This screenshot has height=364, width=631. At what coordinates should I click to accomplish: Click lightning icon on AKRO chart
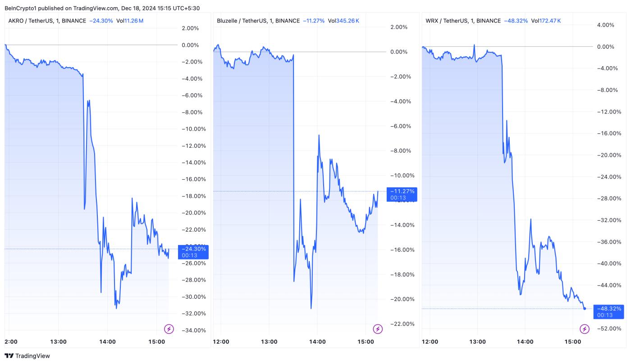coord(169,329)
